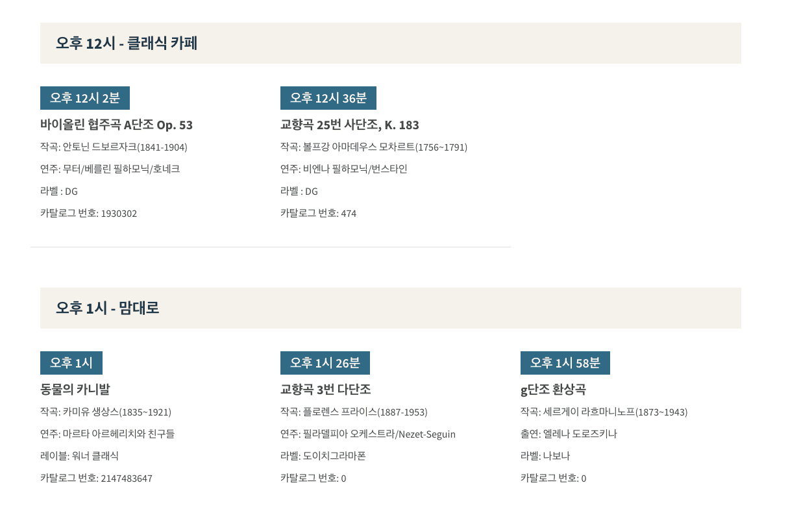Open 동물의 카니발 title
Screen dimensions: 812x511
coord(75,390)
